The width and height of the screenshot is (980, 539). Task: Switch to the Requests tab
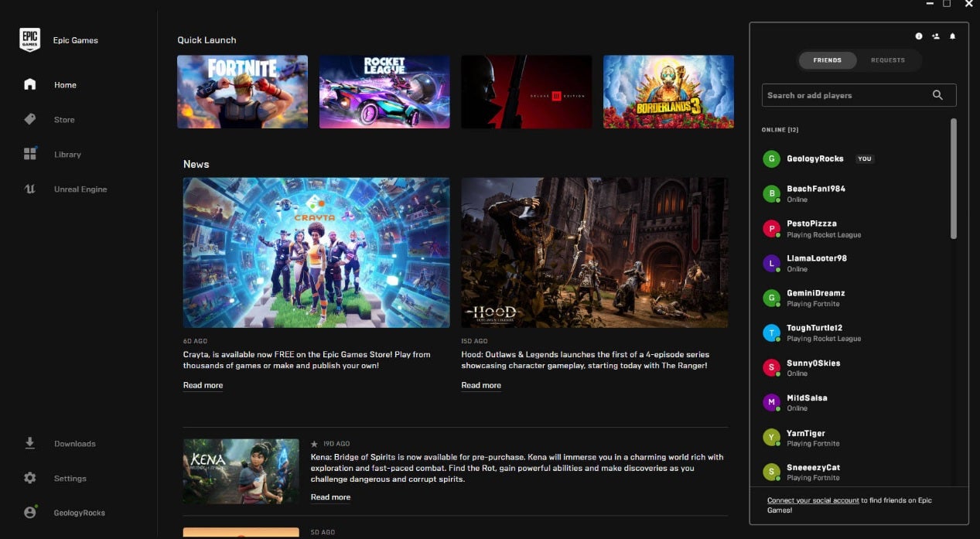887,60
